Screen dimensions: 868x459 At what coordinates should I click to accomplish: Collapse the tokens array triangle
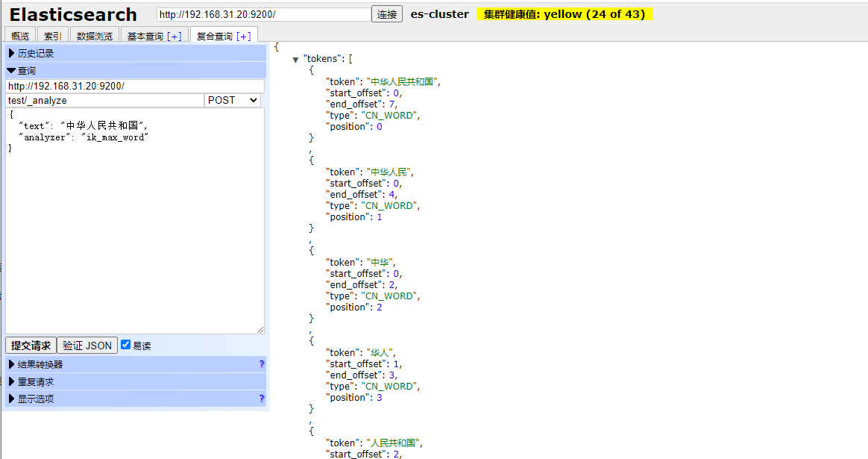pyautogui.click(x=295, y=60)
